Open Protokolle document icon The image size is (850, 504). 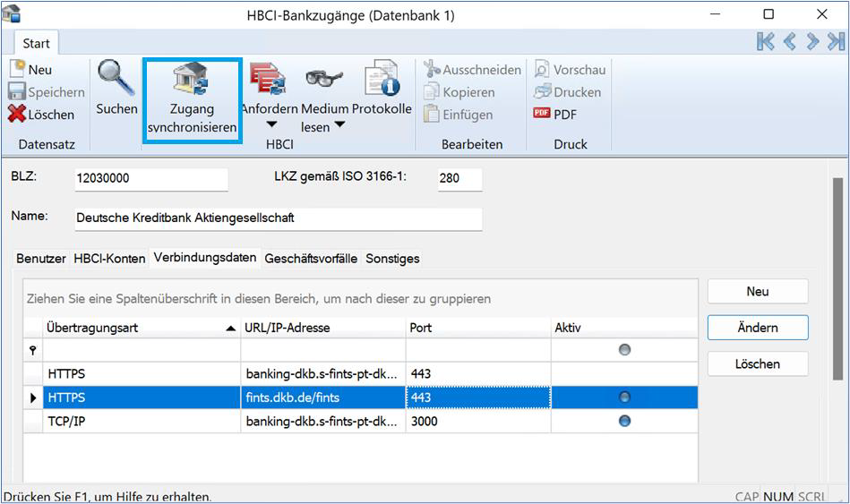382,79
